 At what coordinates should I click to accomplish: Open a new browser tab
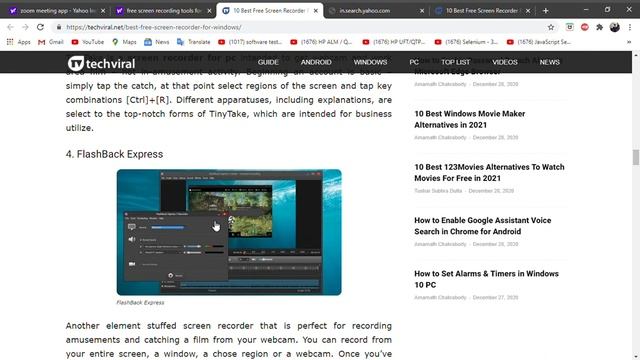546,11
